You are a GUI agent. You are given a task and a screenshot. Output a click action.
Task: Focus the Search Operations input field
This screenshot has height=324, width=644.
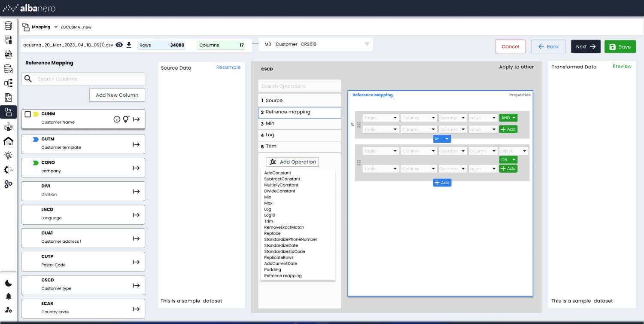[x=300, y=86]
